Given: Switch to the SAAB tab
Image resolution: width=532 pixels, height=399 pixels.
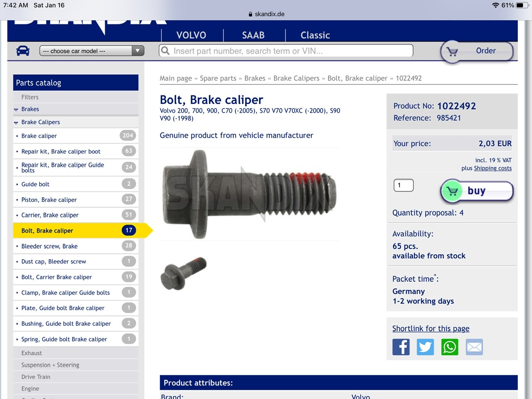Looking at the screenshot, I should coord(253,35).
